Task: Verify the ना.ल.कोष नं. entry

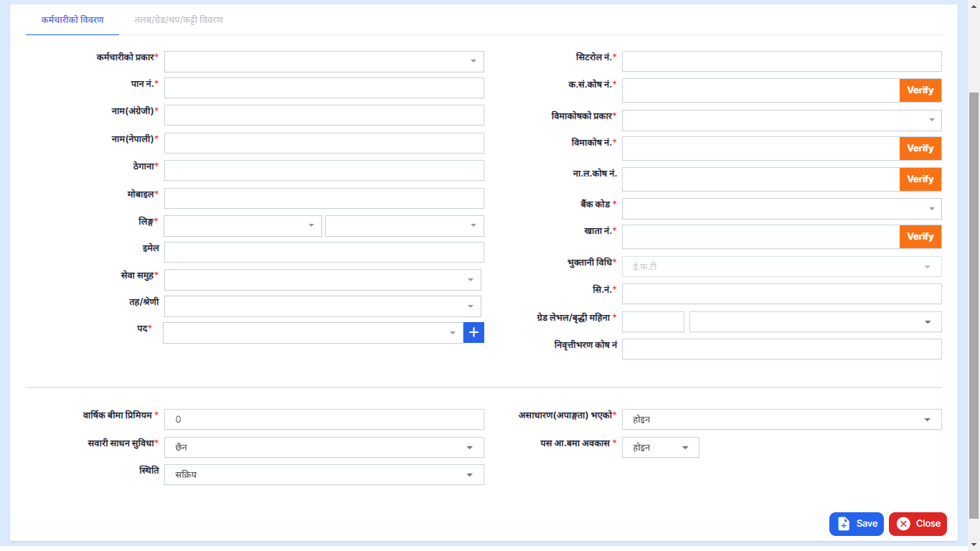Action: pos(920,179)
